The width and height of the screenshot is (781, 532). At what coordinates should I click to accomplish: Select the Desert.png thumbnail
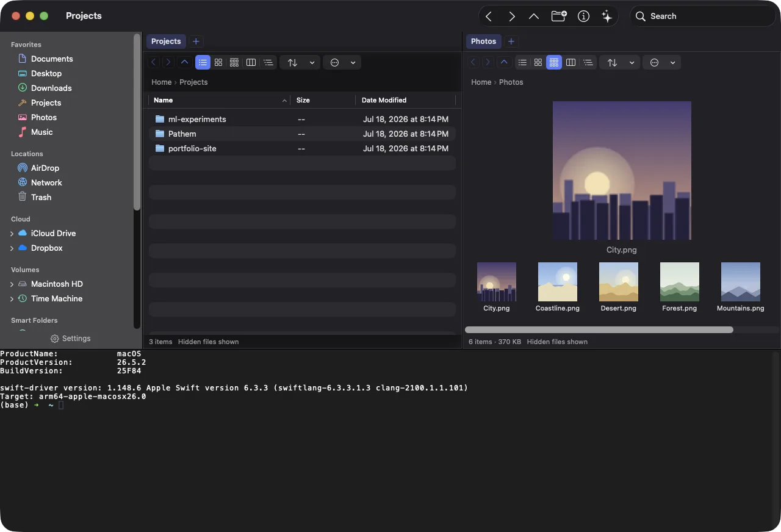pyautogui.click(x=619, y=282)
